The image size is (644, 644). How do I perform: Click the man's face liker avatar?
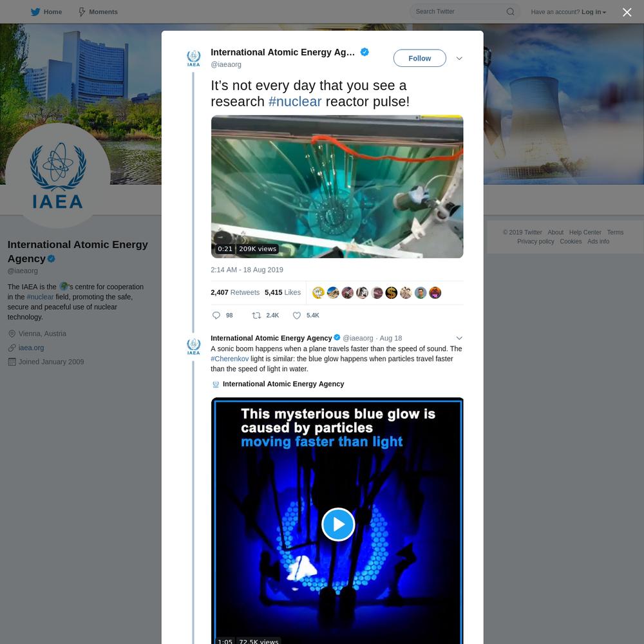(x=420, y=293)
